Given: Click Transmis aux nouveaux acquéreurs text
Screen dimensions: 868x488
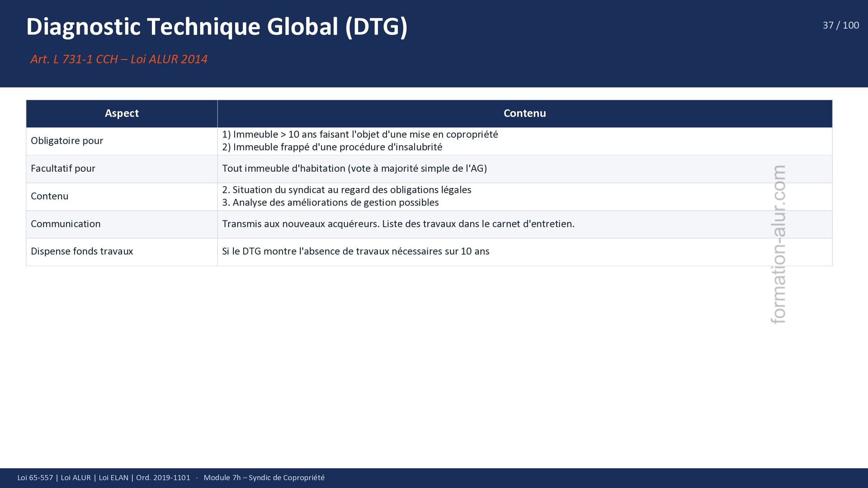Looking at the screenshot, I should coord(398,224).
